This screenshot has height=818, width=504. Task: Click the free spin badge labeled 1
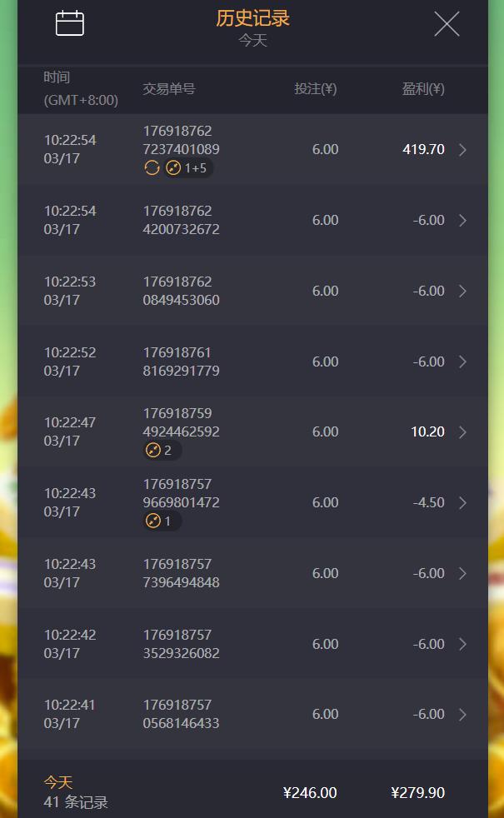[162, 521]
